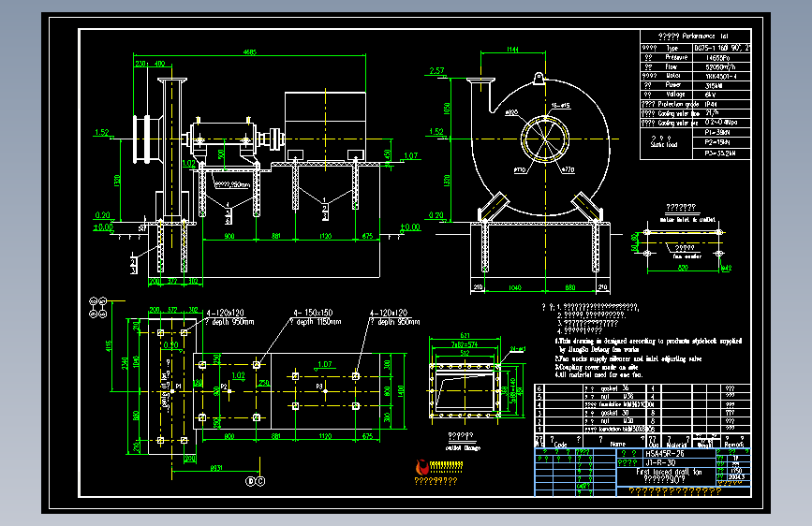Click the red flame company logo
This screenshot has height=526, width=812.
pyautogui.click(x=422, y=467)
